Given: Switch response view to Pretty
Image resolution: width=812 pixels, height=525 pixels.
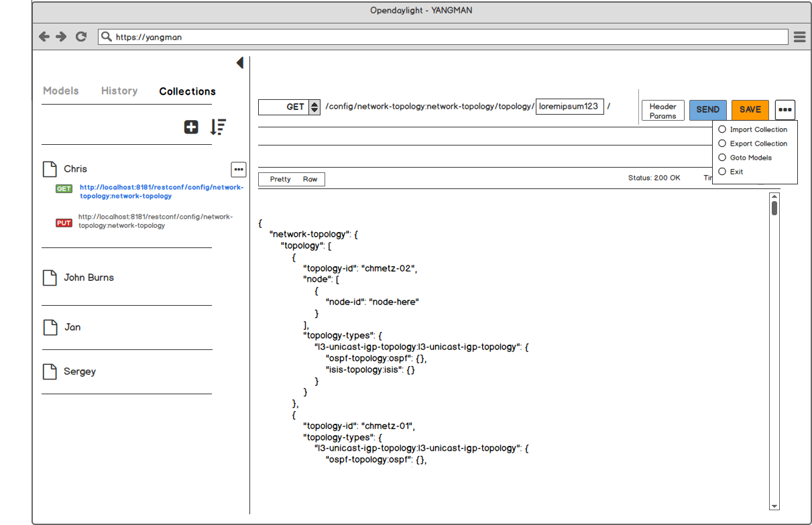Looking at the screenshot, I should pyautogui.click(x=280, y=179).
